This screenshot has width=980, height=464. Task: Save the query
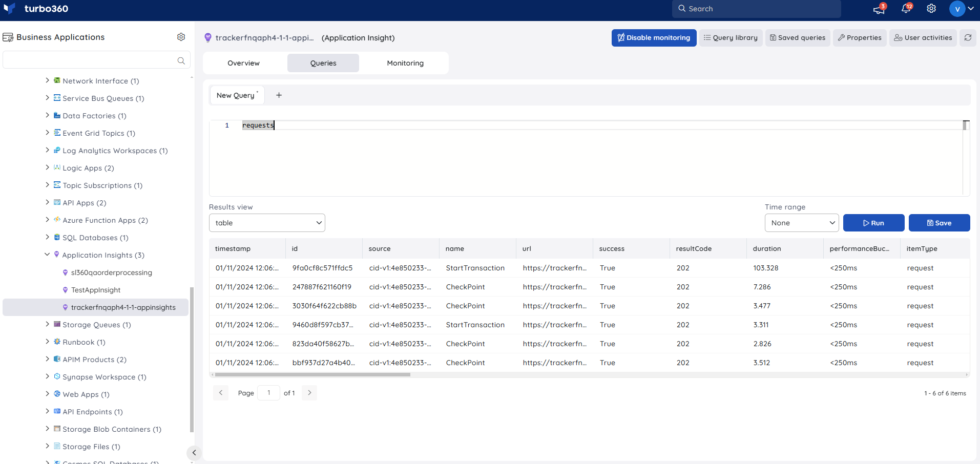[x=939, y=223]
